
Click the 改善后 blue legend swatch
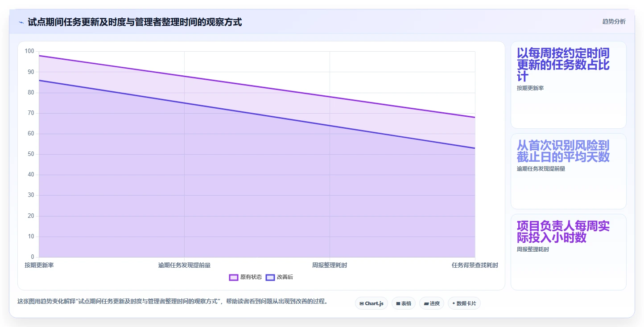270,277
